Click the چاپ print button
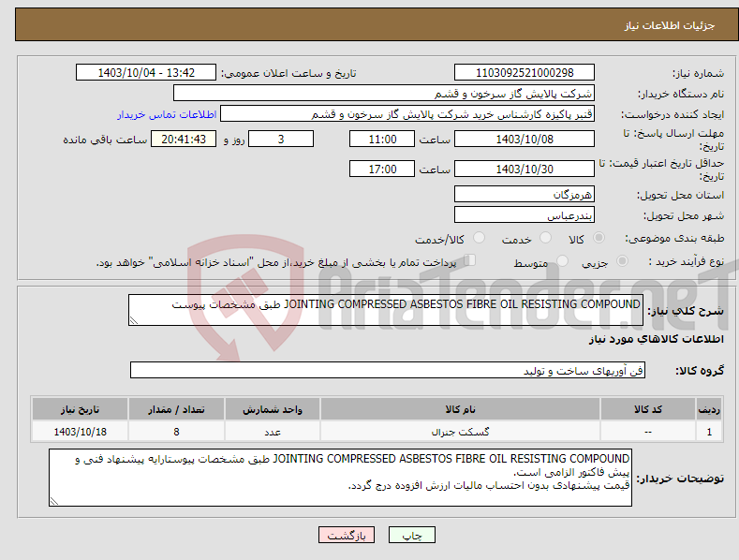This screenshot has height=560, width=739. (411, 535)
